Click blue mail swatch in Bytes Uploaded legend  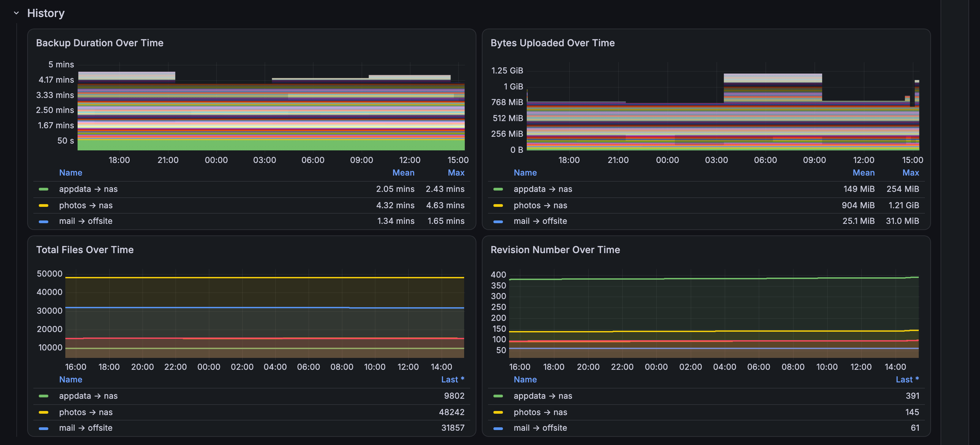pos(498,221)
